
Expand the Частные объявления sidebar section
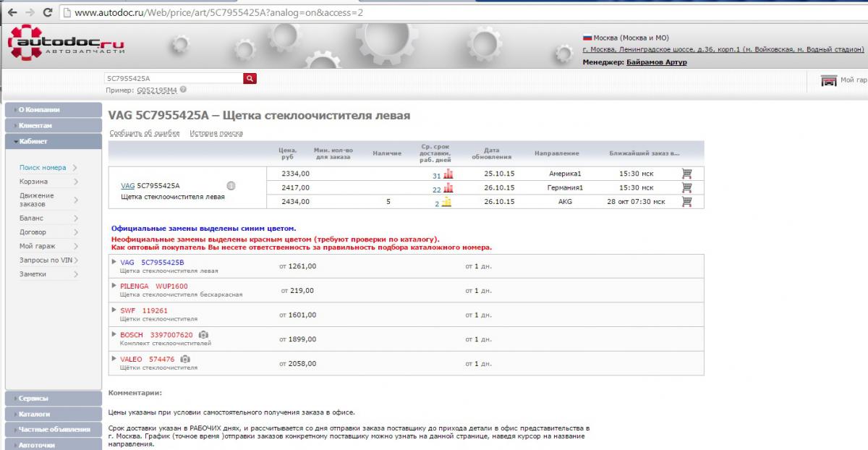[x=54, y=430]
